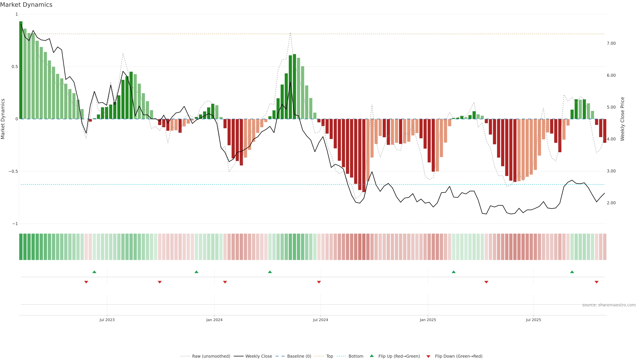Click the green Flip Up triangle in legend
Image resolution: width=644 pixels, height=362 pixels.
(x=371, y=356)
